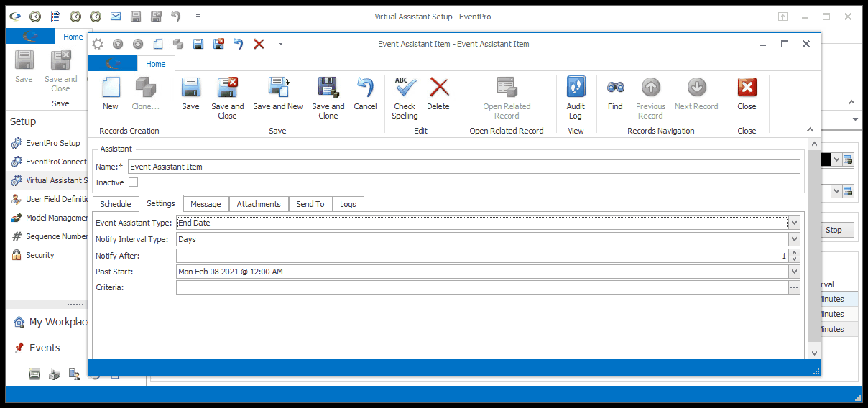Click the Name input field
This screenshot has height=408, width=868.
click(x=463, y=167)
